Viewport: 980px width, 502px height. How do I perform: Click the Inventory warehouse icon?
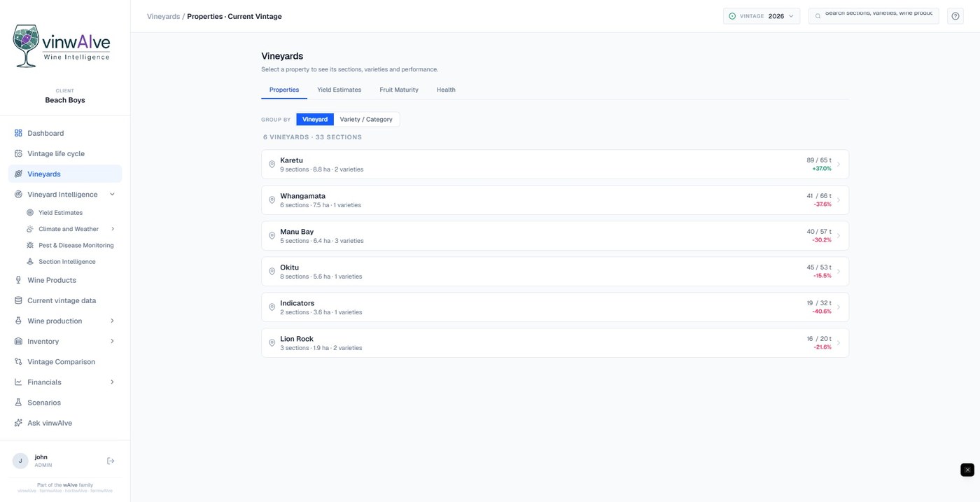(x=18, y=342)
